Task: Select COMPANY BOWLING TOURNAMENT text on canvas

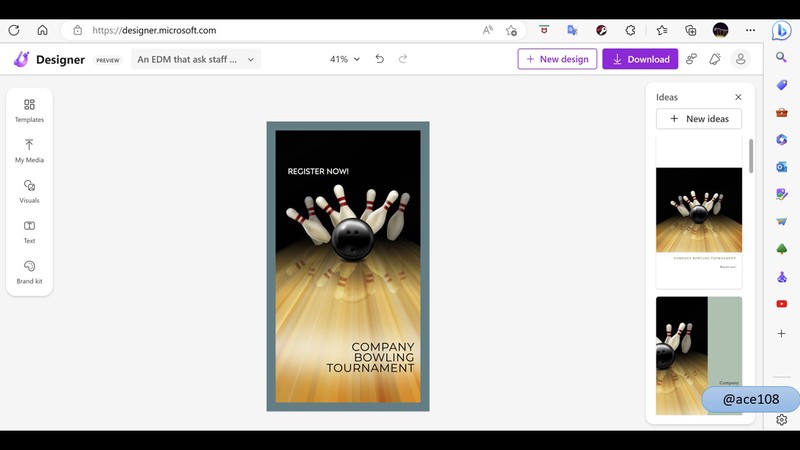Action: tap(370, 357)
